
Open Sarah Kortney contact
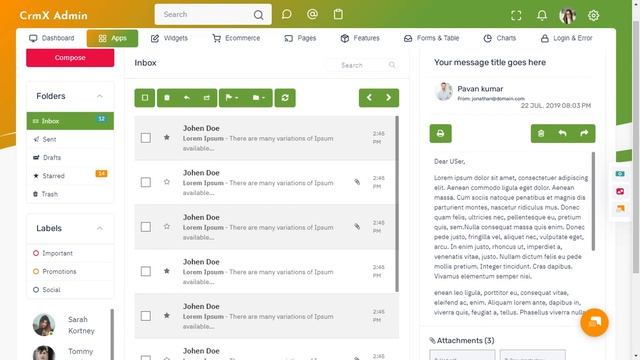click(x=69, y=325)
